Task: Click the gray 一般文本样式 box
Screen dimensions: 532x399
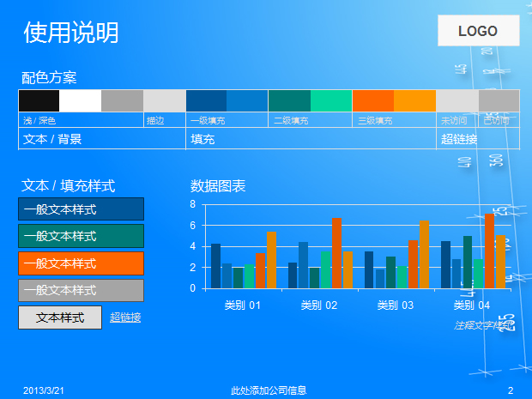Action: click(82, 290)
